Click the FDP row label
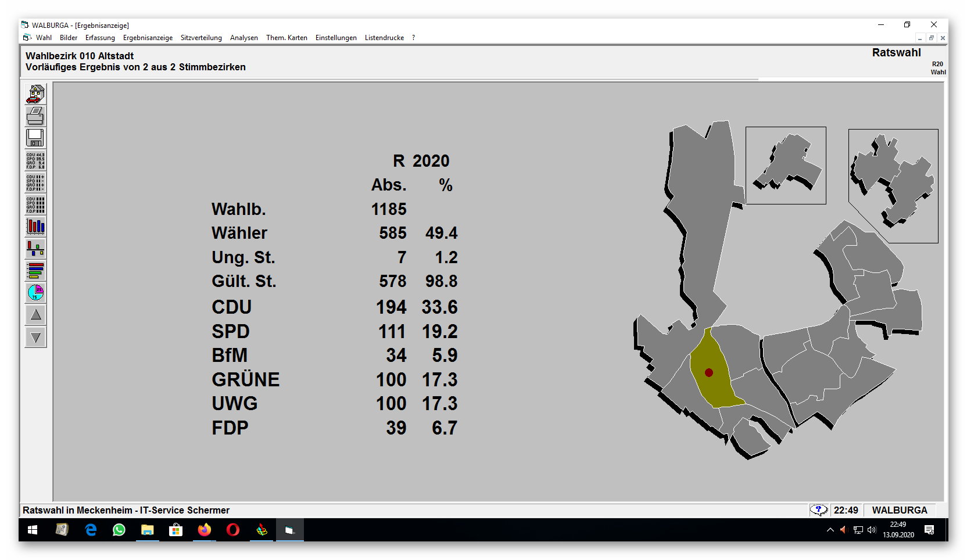967x560 pixels. click(x=230, y=428)
